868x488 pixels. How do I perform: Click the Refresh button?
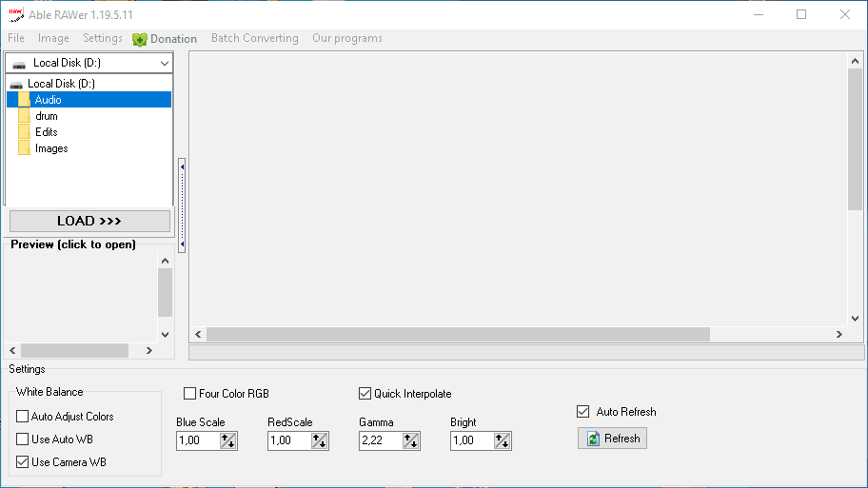pyautogui.click(x=612, y=439)
